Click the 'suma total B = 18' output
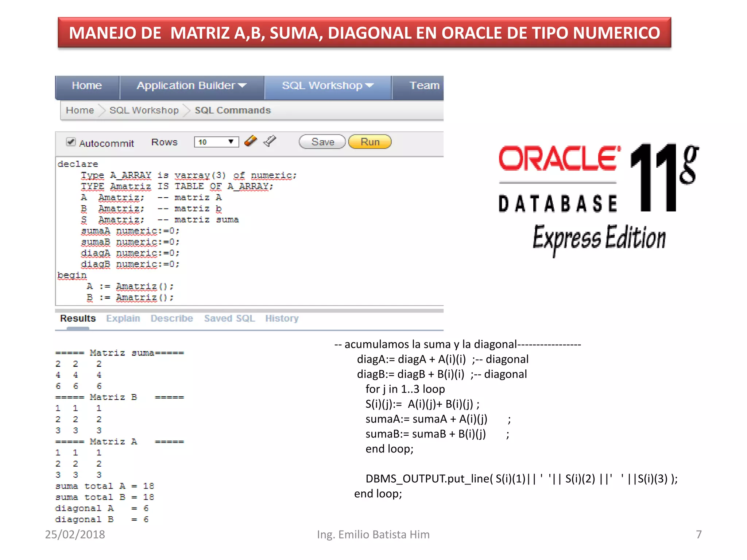The height and width of the screenshot is (560, 747). [x=105, y=497]
